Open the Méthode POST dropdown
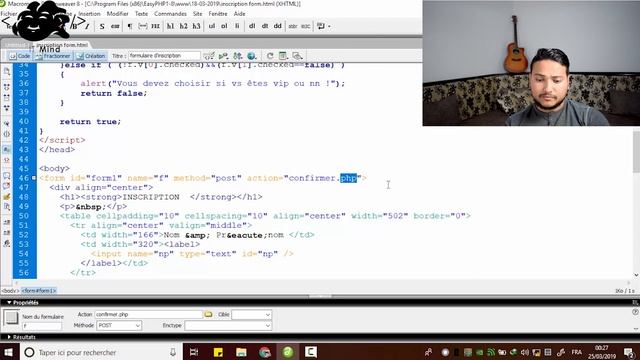Viewport: 640px width, 360px height. click(119, 325)
